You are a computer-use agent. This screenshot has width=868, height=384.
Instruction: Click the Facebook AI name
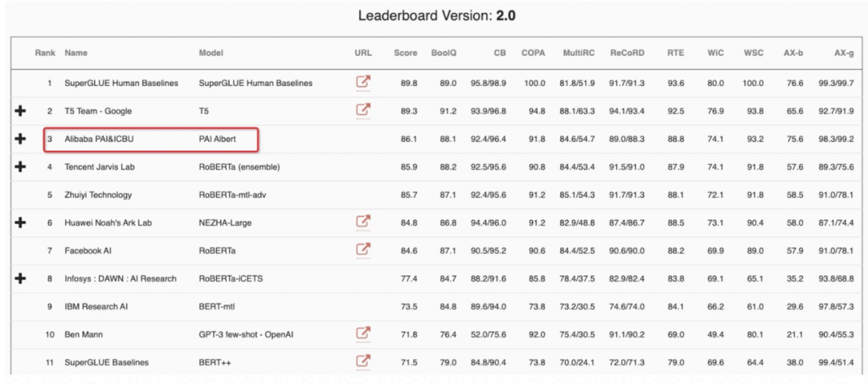[x=88, y=251]
